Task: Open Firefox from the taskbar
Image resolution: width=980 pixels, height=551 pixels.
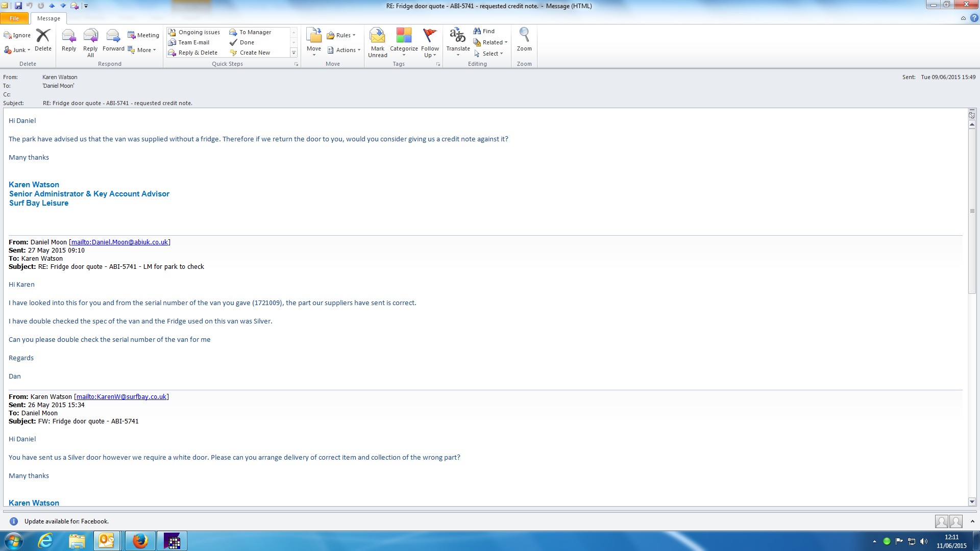Action: click(x=140, y=541)
